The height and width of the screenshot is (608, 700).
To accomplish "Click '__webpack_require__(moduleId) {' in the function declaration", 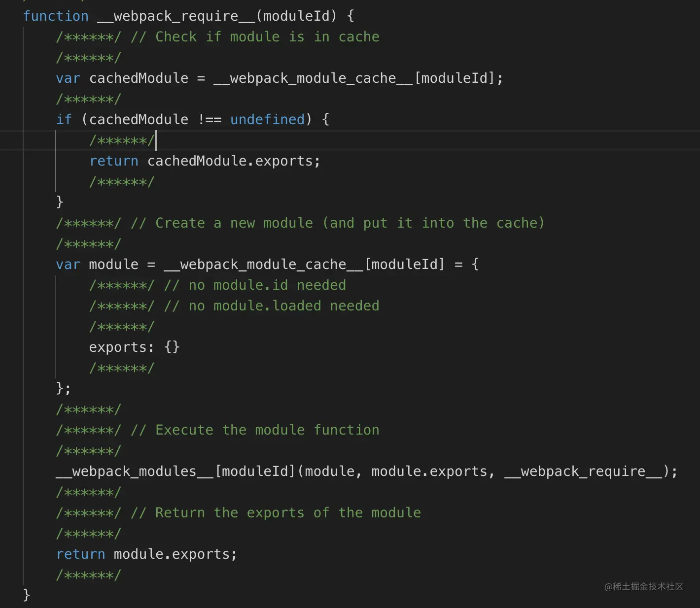I will (x=226, y=16).
